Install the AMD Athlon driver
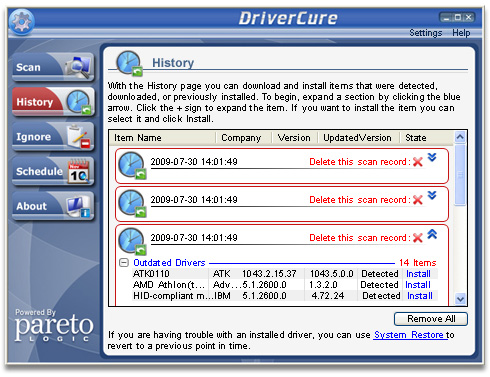The height and width of the screenshot is (377, 490). coord(418,285)
